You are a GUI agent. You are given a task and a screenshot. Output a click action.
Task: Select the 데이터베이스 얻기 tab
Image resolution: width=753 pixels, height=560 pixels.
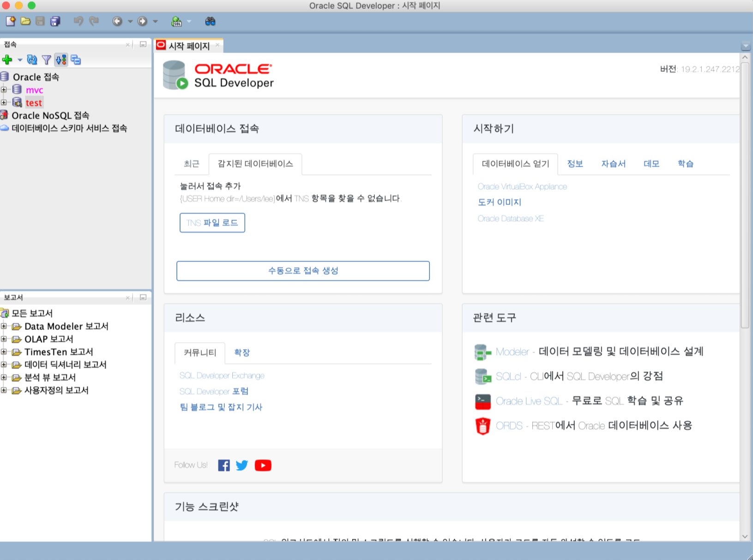pyautogui.click(x=516, y=164)
